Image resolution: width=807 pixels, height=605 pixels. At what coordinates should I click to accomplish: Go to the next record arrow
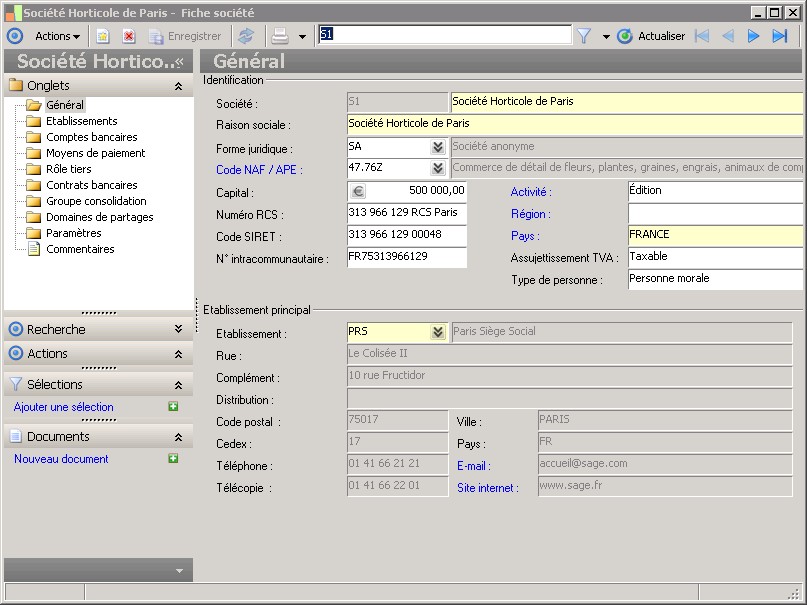[754, 36]
